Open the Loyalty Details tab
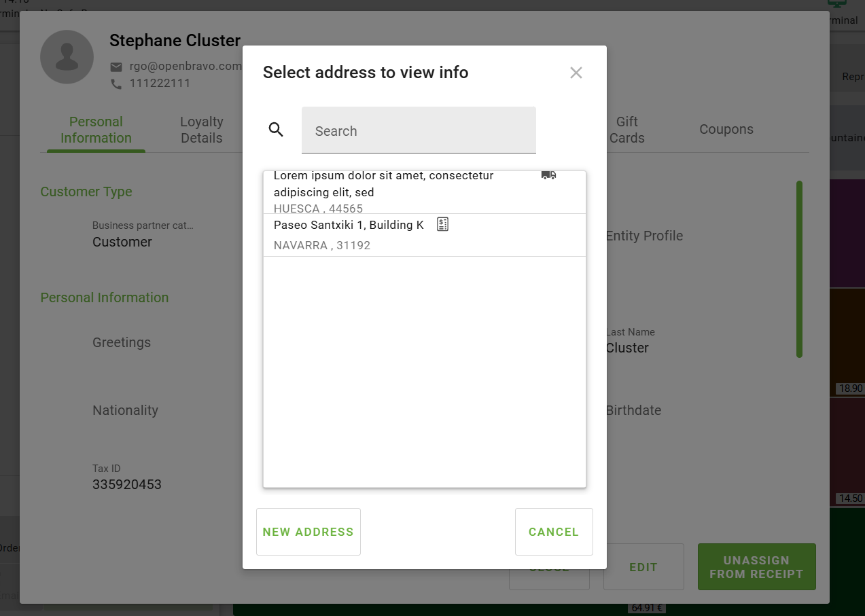This screenshot has height=616, width=865. pos(201,130)
